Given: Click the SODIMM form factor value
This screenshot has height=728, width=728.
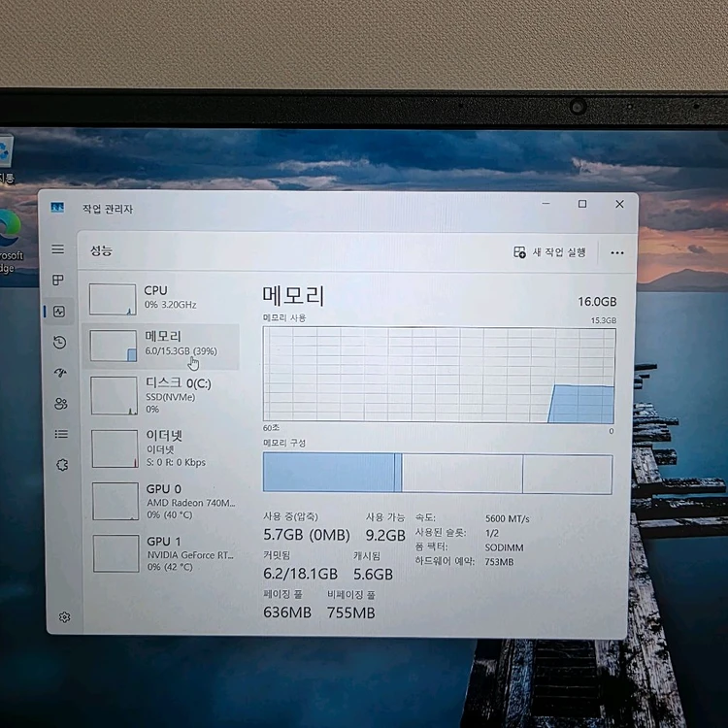Looking at the screenshot, I should point(504,547).
